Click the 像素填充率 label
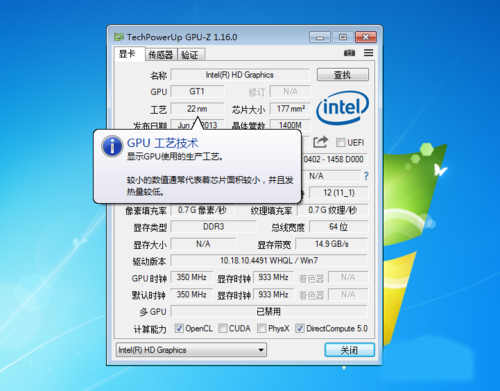The image size is (500, 391). point(146,211)
